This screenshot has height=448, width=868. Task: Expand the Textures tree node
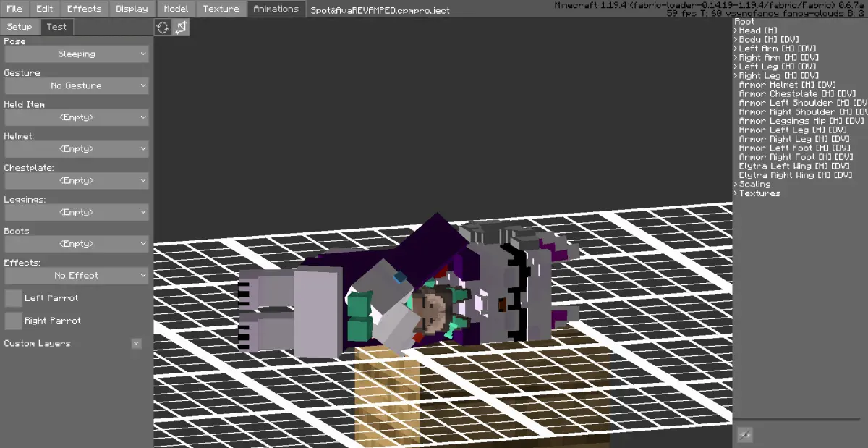tap(736, 193)
